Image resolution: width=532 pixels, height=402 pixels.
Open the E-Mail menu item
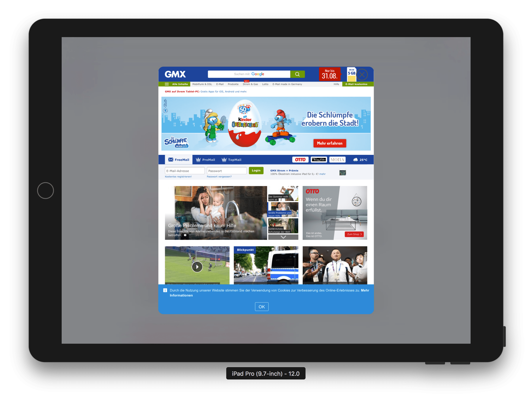[x=220, y=84]
